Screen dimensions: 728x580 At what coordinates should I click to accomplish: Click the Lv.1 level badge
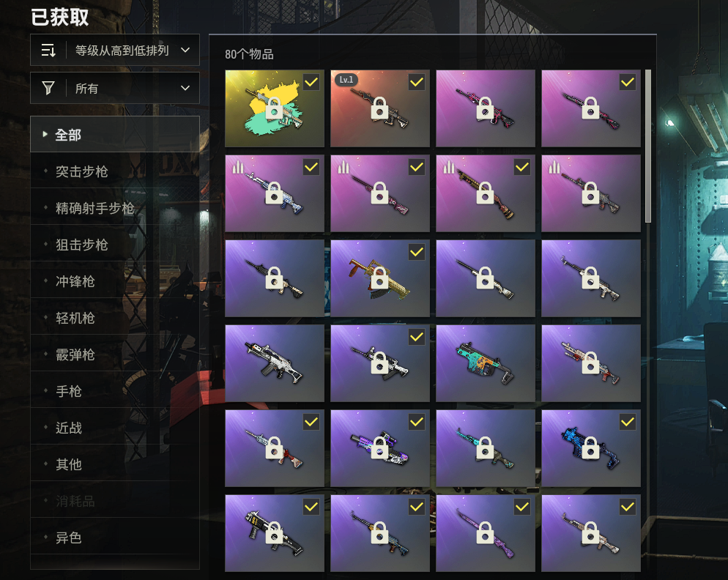click(346, 80)
